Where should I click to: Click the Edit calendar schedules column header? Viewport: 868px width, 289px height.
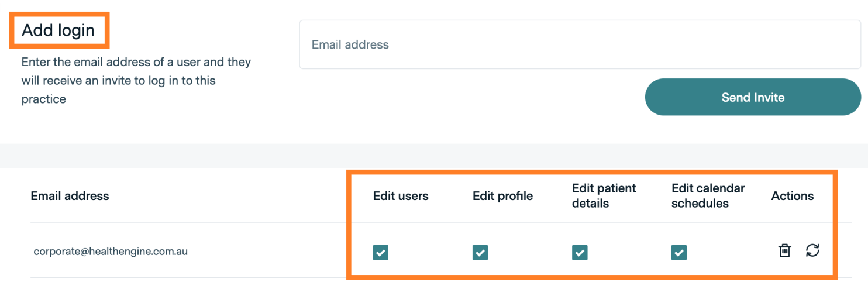tap(708, 196)
